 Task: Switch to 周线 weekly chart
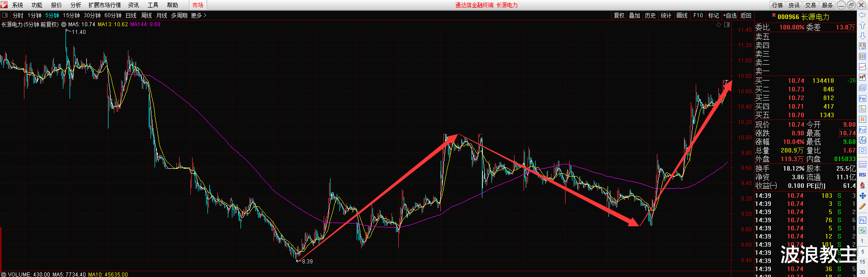[146, 15]
